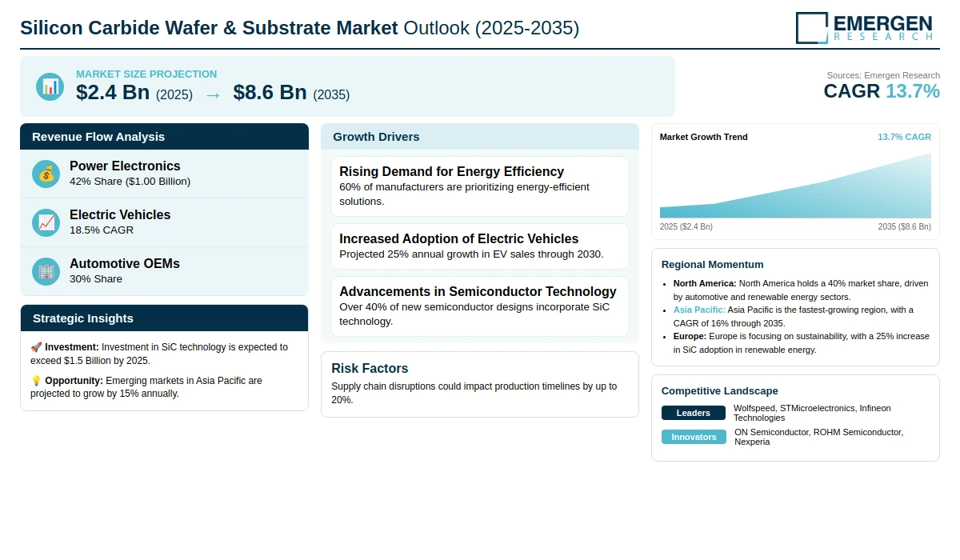Click the Market Growth Trend area chart
This screenshot has width=960, height=560.
[795, 186]
